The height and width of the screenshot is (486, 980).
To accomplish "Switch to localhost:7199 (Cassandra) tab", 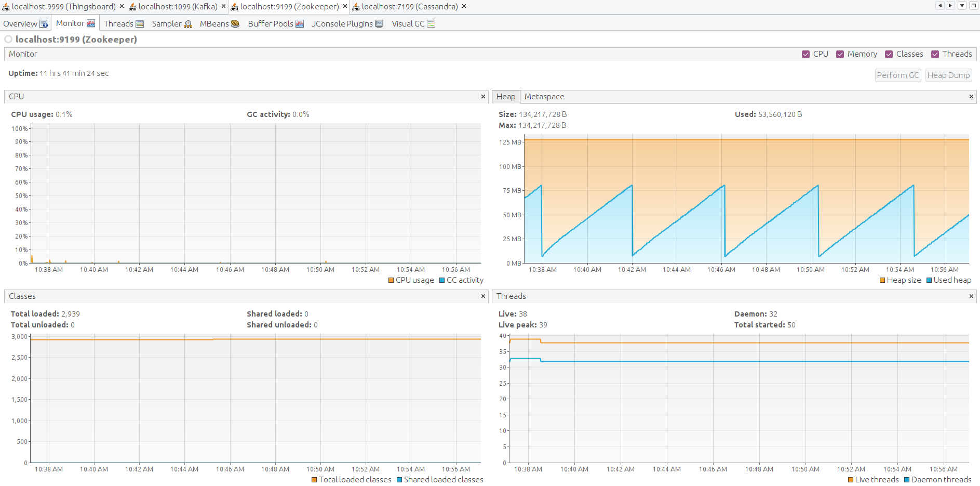I will [409, 7].
